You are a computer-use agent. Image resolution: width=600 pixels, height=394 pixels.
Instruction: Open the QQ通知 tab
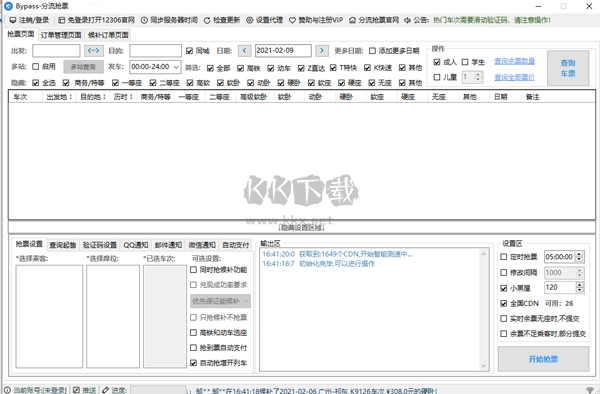(135, 245)
